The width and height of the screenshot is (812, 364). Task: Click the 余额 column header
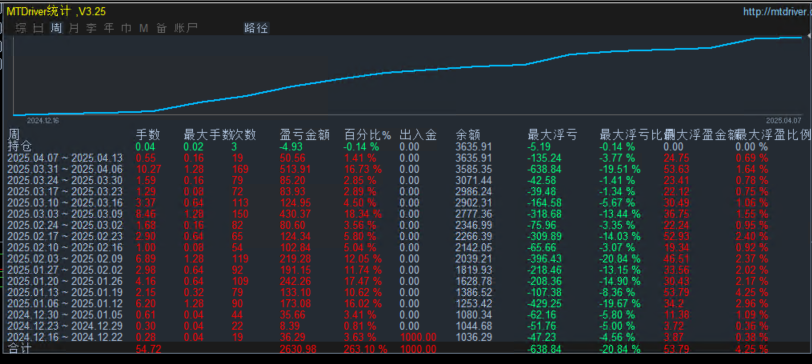(x=468, y=136)
